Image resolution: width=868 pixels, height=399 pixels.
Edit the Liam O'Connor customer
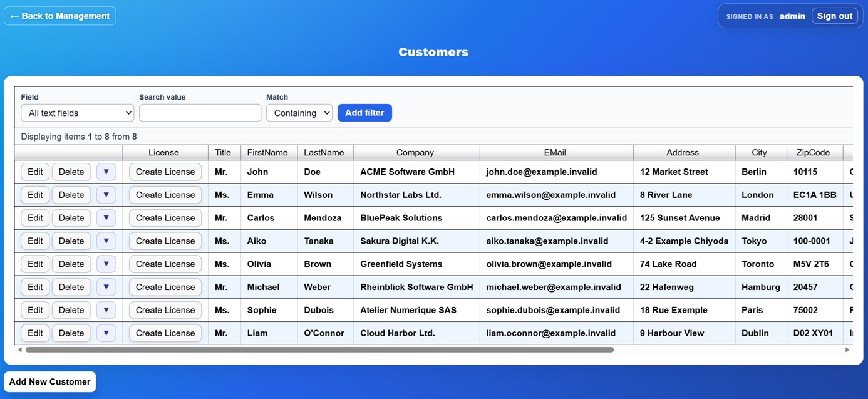click(35, 333)
